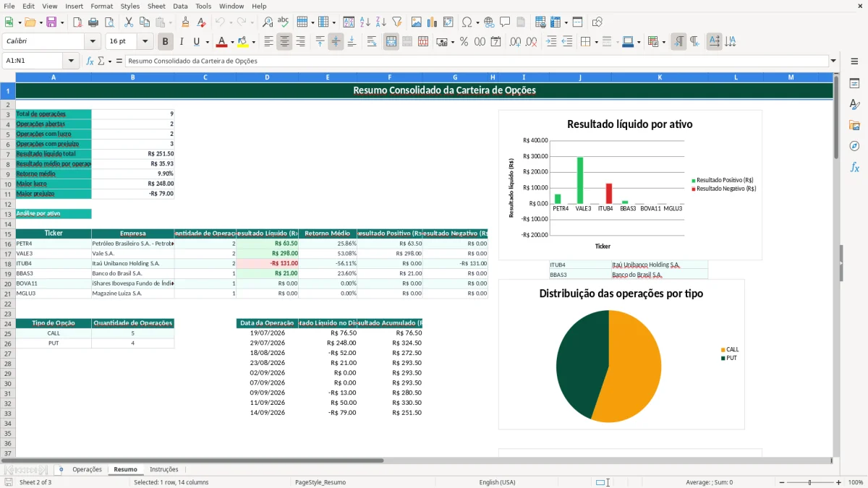Viewport: 868px width, 488px height.
Task: Select the pie chart Distribuição das operações
Action: click(621, 354)
